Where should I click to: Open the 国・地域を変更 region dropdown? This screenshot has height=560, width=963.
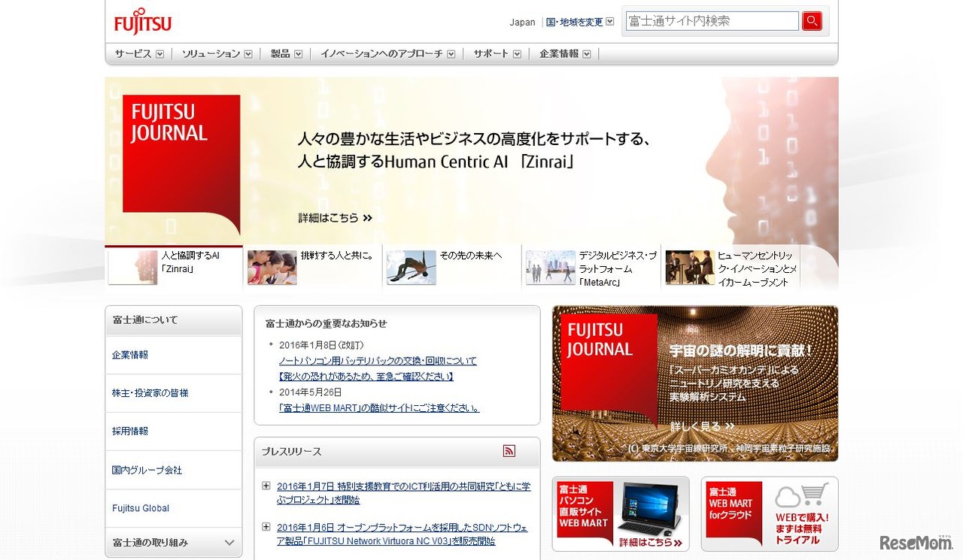580,22
